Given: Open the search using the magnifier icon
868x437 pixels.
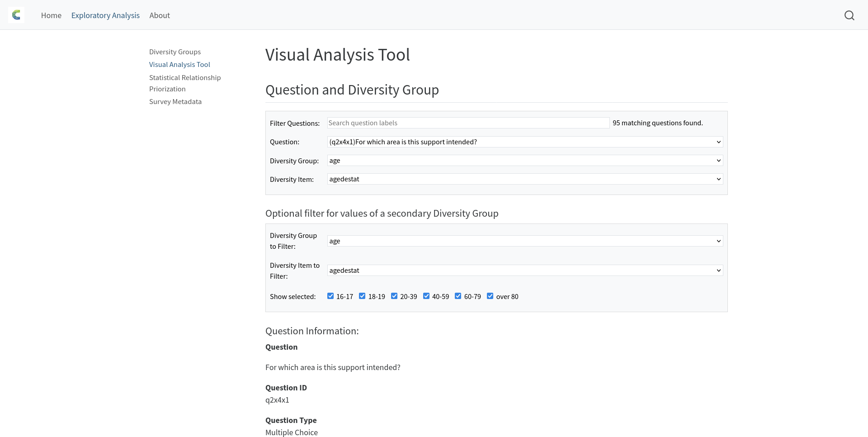Looking at the screenshot, I should tap(849, 15).
